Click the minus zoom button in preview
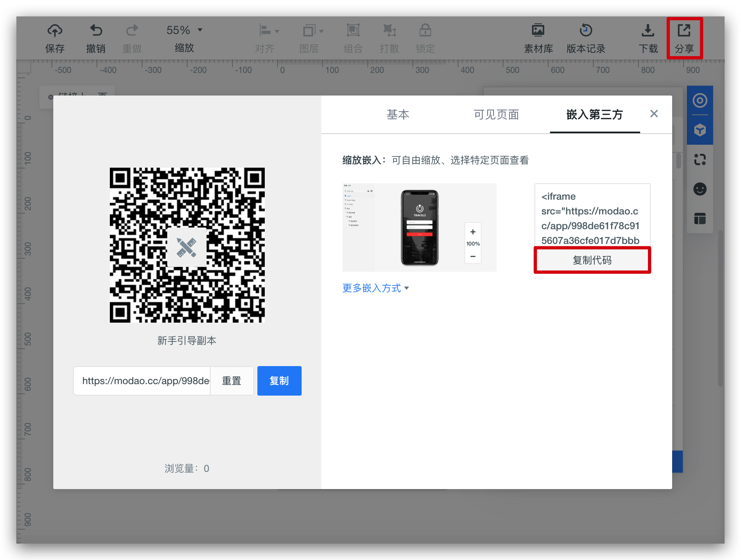 point(473,256)
